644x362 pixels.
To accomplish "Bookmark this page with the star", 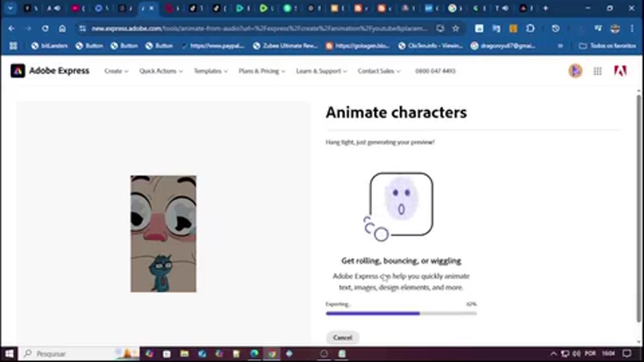I will [x=456, y=29].
